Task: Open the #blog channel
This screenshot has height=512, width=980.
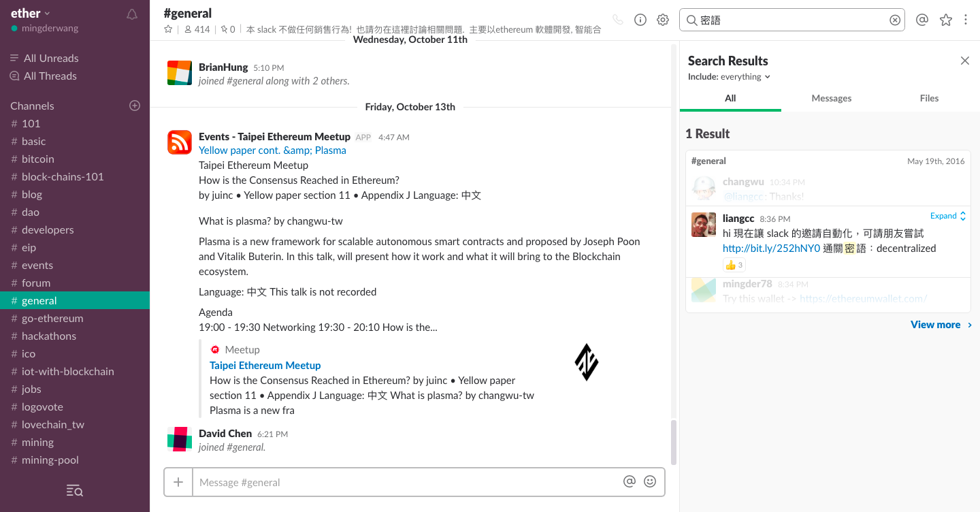Action: (x=75, y=194)
